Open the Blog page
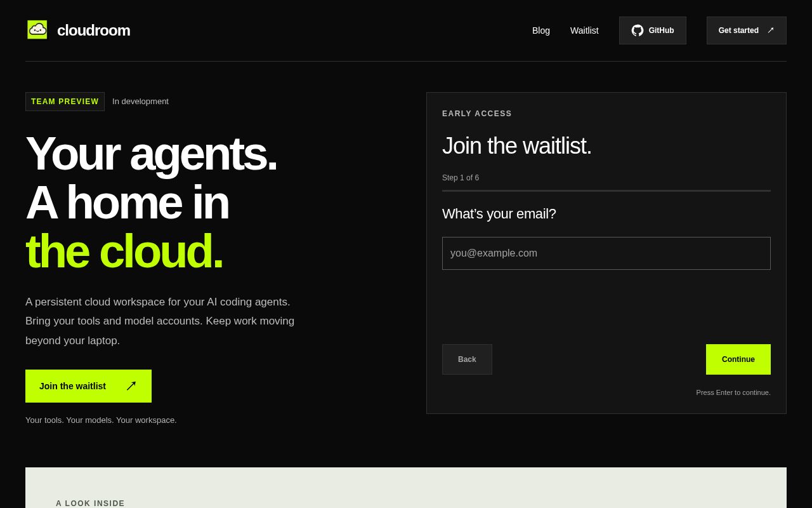 [x=541, y=30]
